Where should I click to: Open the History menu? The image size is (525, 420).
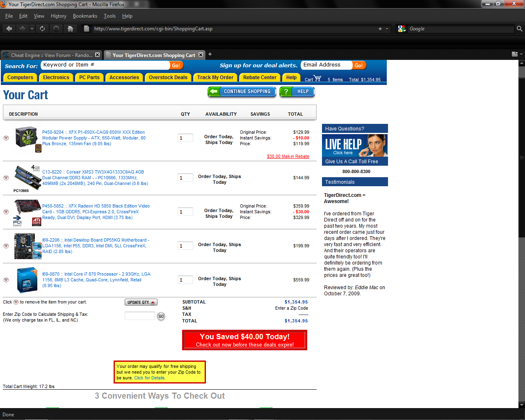pos(59,16)
